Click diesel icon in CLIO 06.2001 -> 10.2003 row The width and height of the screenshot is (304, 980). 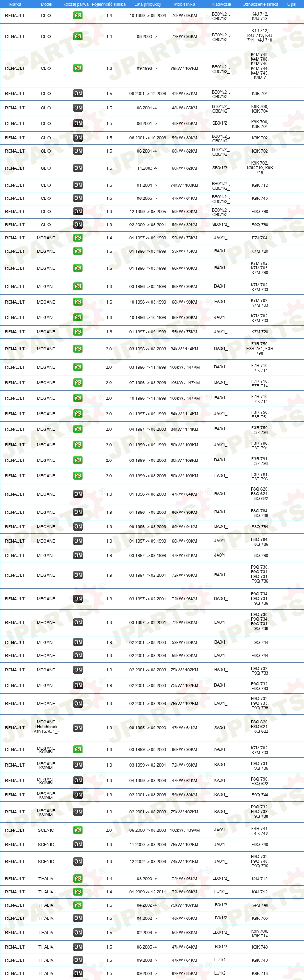click(78, 138)
